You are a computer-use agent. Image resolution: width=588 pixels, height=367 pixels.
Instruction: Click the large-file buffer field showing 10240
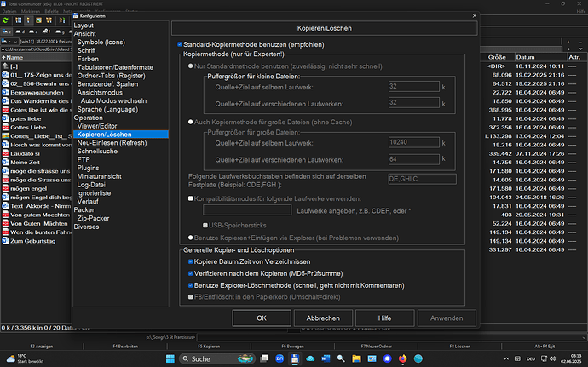tap(414, 142)
